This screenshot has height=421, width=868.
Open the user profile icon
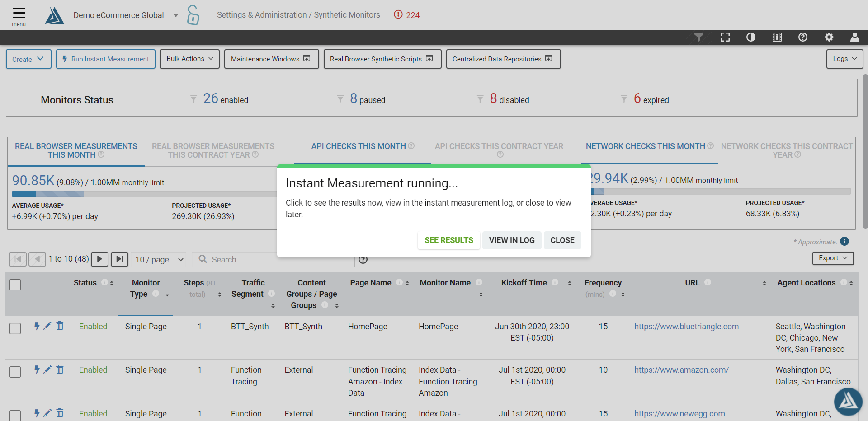click(855, 37)
